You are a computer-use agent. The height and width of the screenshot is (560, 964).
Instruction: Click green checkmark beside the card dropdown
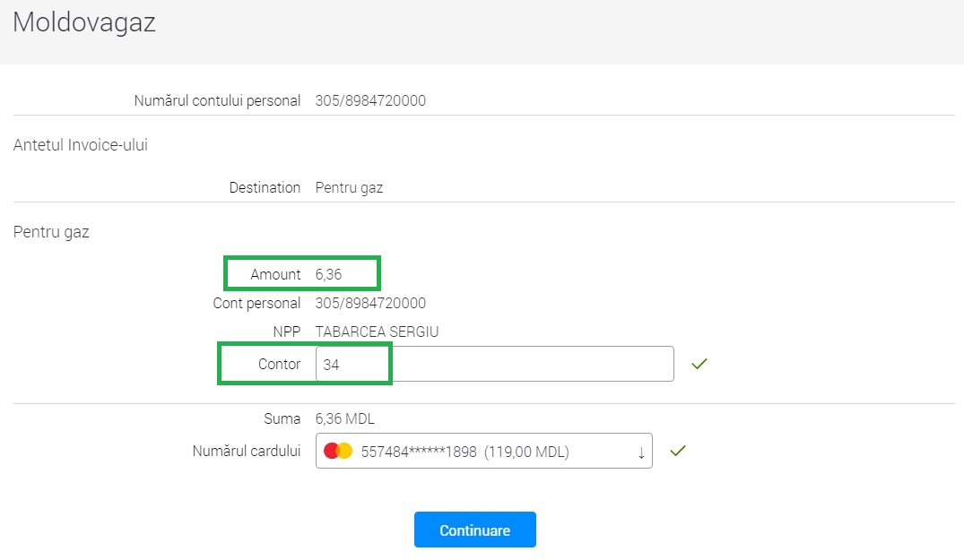(678, 451)
